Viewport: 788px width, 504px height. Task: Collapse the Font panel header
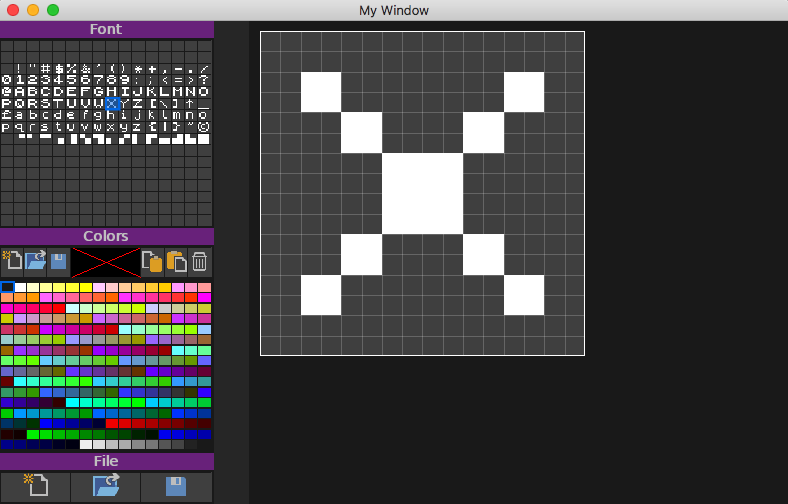tap(106, 30)
